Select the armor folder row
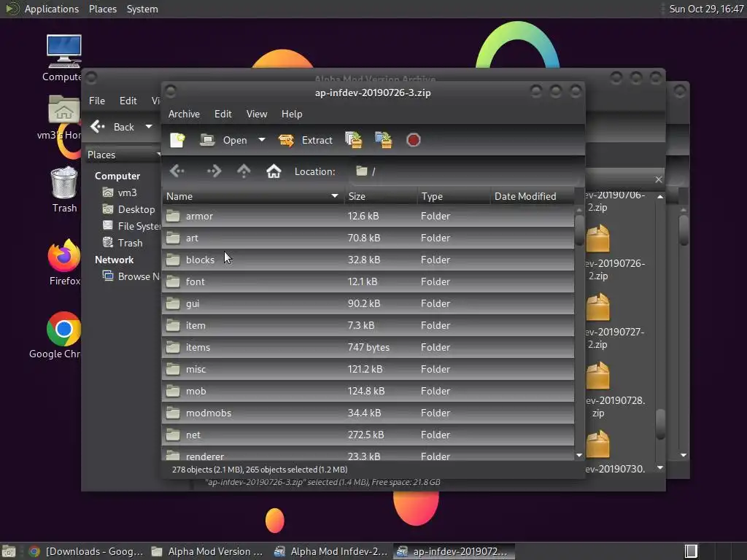The image size is (747, 560). [x=368, y=216]
